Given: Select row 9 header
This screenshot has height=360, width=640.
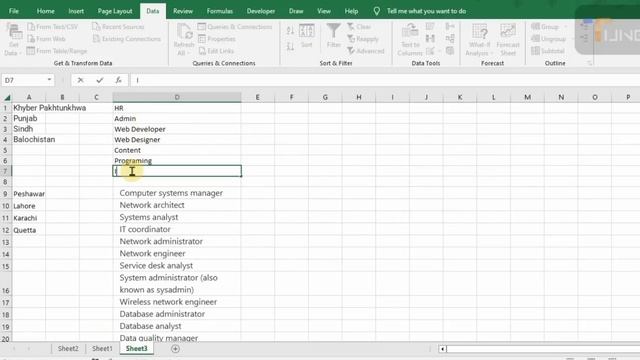Looking at the screenshot, I should pyautogui.click(x=6, y=193).
